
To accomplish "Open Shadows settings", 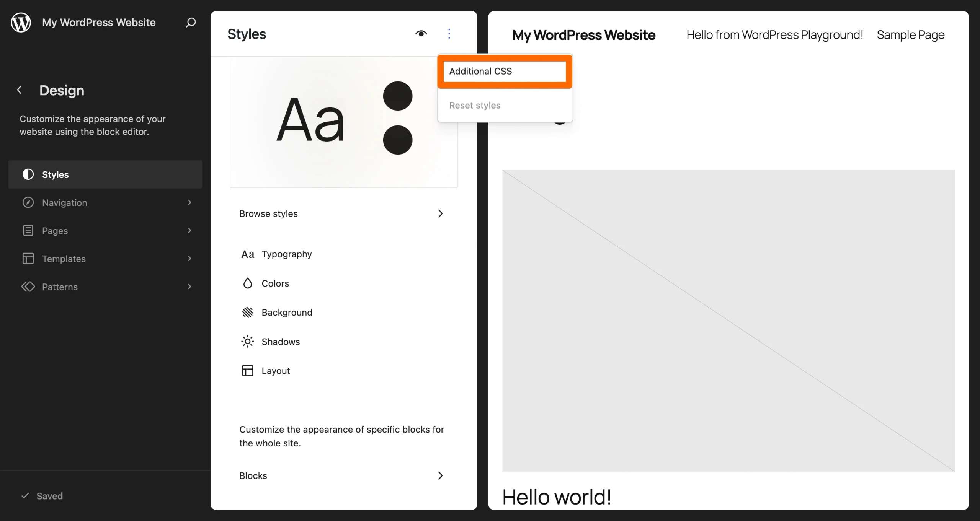I will (x=344, y=342).
